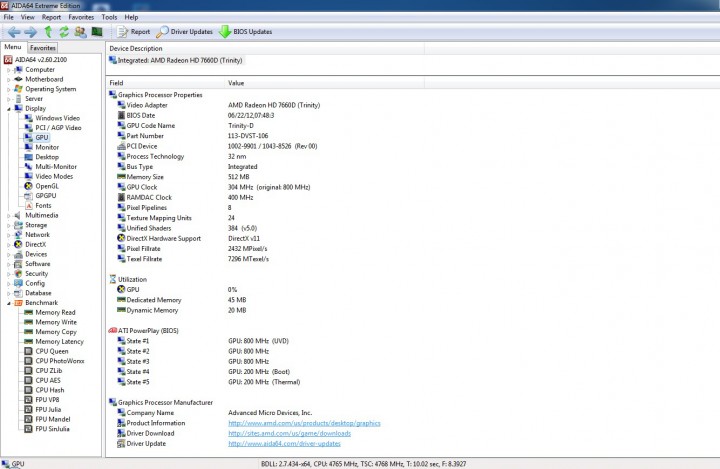Viewport: 720px width, 469px height.
Task: Expand the Computer tree node
Action: [8, 70]
